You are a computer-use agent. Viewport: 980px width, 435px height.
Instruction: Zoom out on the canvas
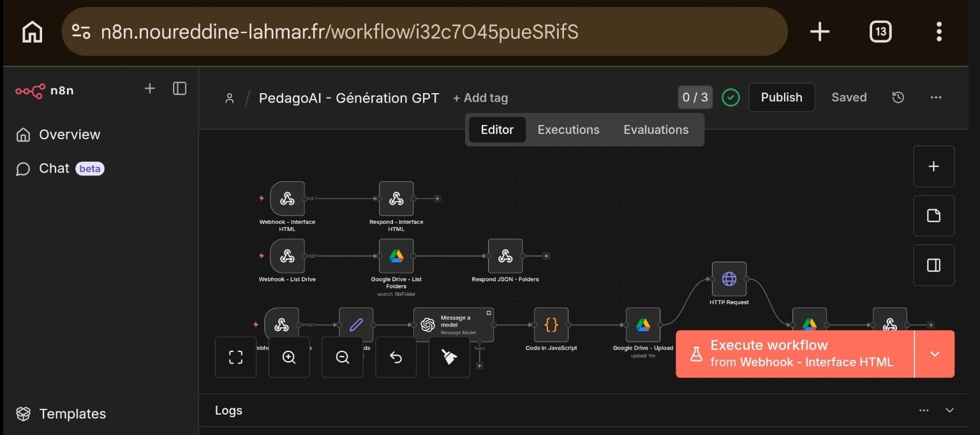tap(343, 357)
